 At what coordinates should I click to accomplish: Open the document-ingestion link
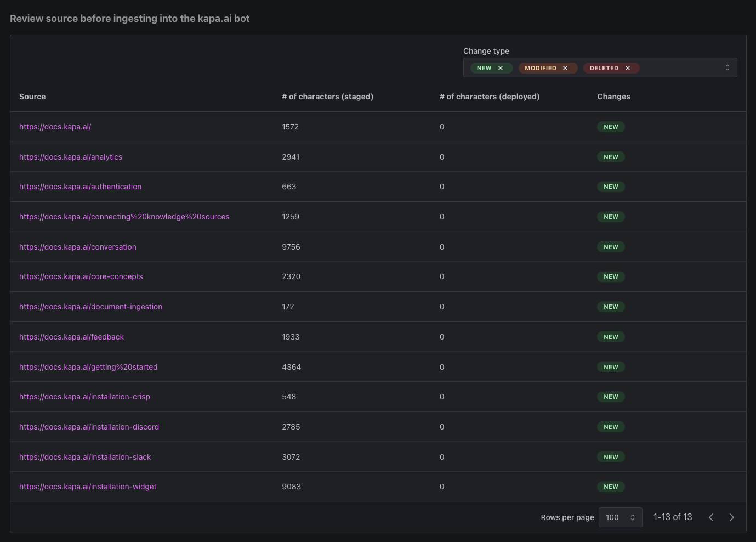pyautogui.click(x=91, y=307)
